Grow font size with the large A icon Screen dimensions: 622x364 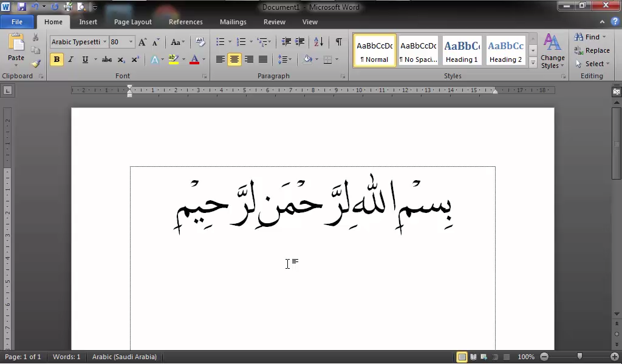pyautogui.click(x=142, y=42)
